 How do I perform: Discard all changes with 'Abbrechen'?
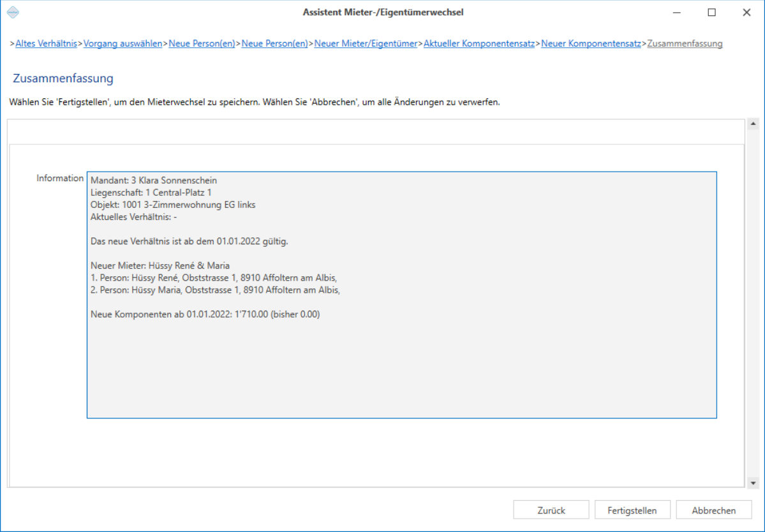tap(714, 510)
